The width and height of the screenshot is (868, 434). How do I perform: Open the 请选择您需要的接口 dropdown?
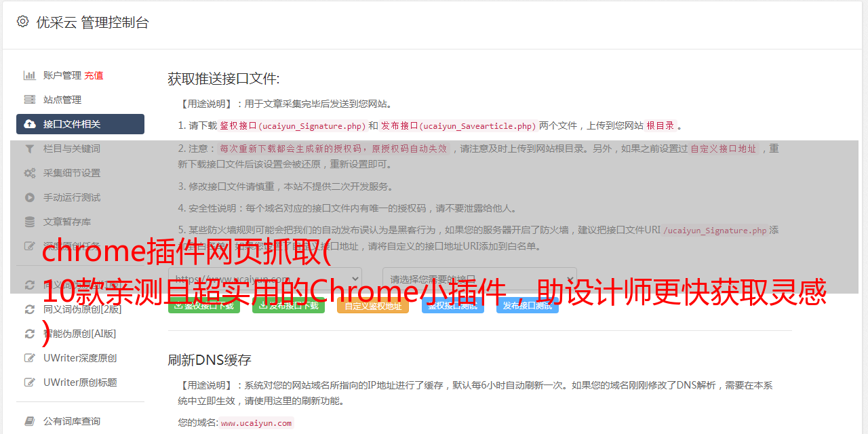[480, 279]
